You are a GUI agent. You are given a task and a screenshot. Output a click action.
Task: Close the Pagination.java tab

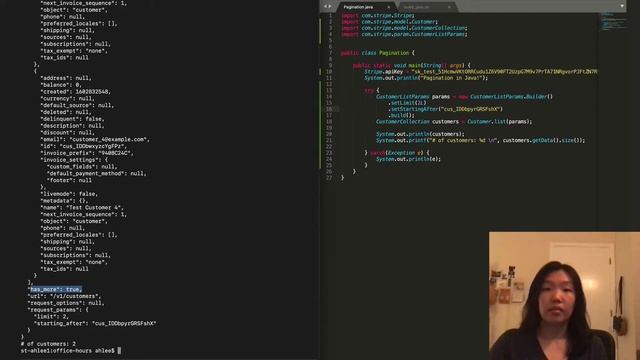tap(389, 7)
